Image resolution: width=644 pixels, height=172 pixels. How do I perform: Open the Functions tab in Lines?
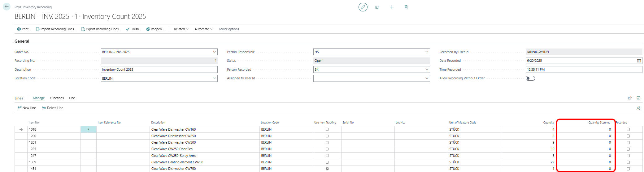57,98
